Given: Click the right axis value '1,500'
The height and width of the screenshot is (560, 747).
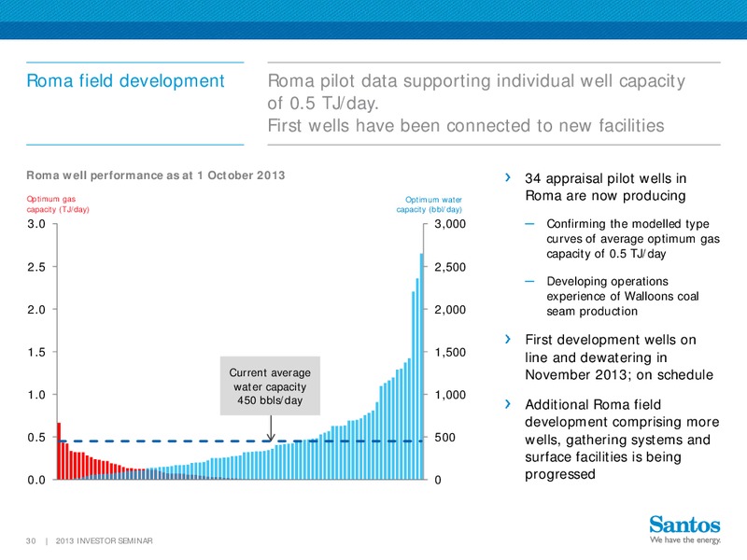Looking at the screenshot, I should pyautogui.click(x=450, y=352).
